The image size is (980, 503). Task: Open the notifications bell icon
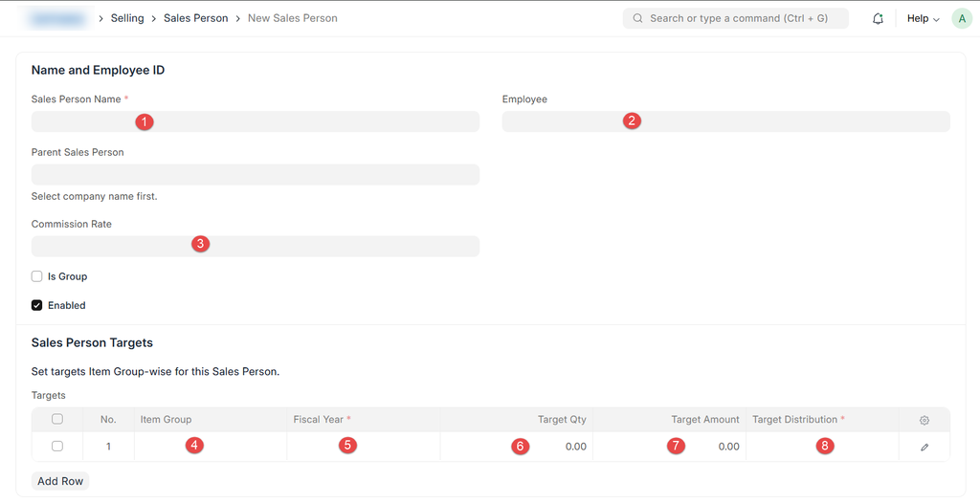coord(878,18)
